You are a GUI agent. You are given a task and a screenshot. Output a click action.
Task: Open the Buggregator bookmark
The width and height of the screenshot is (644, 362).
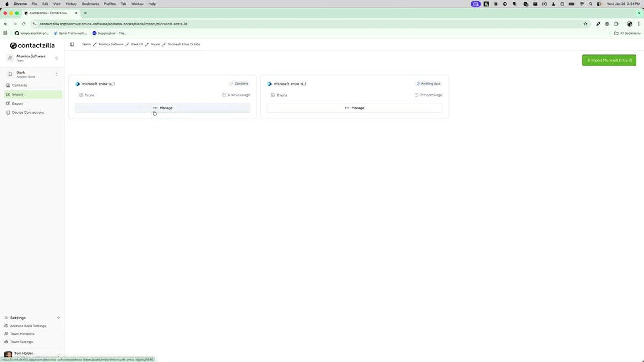[109, 33]
